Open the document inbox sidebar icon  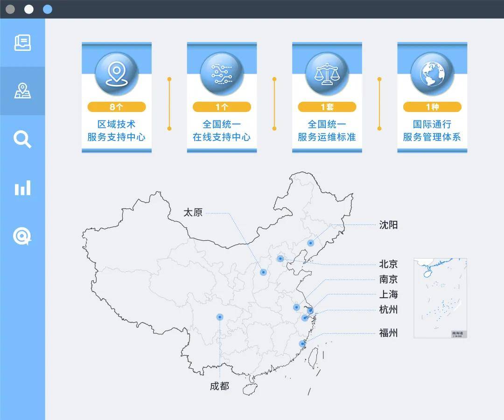tap(22, 43)
